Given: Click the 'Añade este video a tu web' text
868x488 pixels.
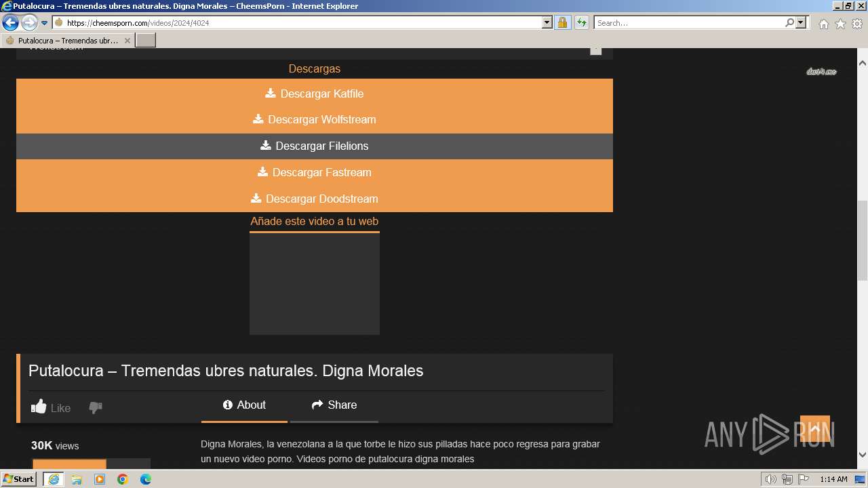Looking at the screenshot, I should pyautogui.click(x=315, y=221).
